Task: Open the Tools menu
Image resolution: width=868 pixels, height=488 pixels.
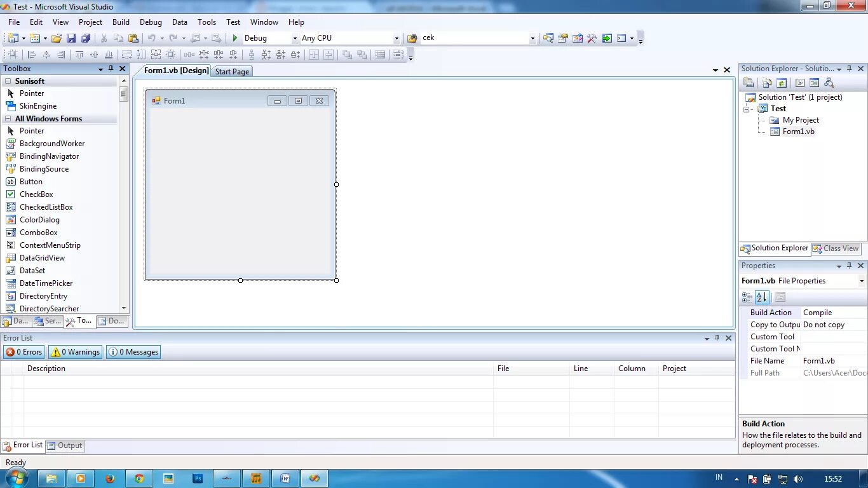Action: pyautogui.click(x=207, y=22)
